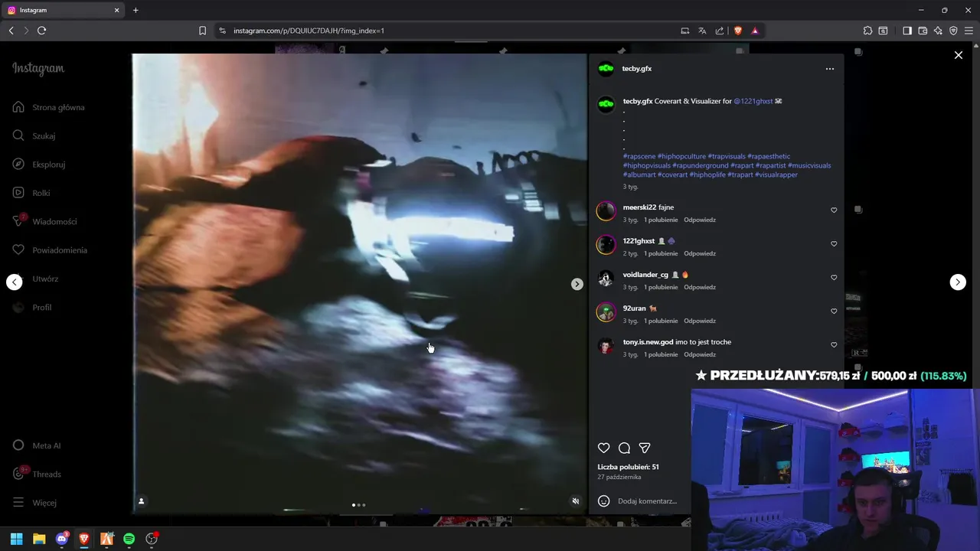Viewport: 980px width, 551px height.
Task: Open post options three-dot menu
Action: pyautogui.click(x=830, y=69)
